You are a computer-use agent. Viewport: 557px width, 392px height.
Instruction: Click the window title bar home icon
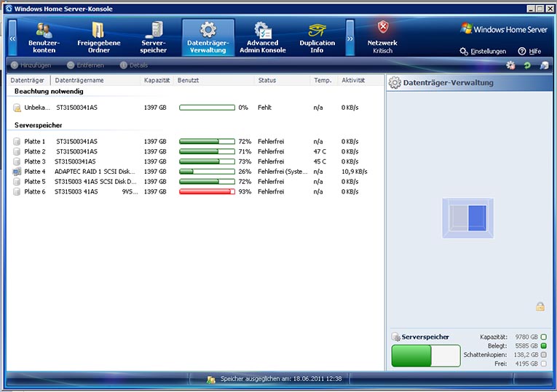pos(9,9)
